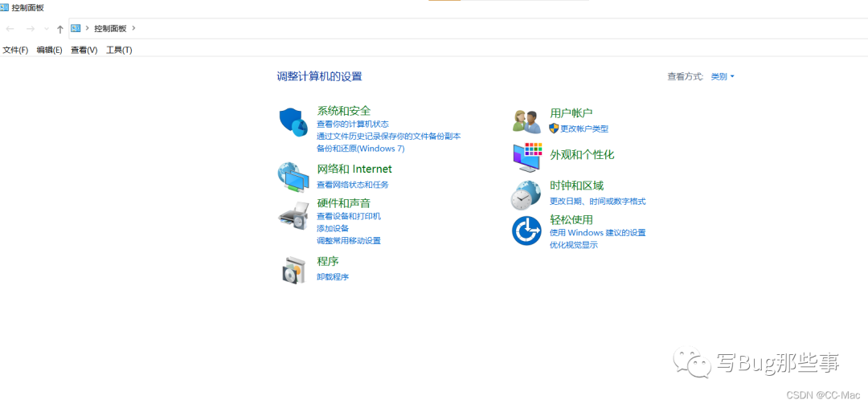Click 优化视觉显示 link

574,245
